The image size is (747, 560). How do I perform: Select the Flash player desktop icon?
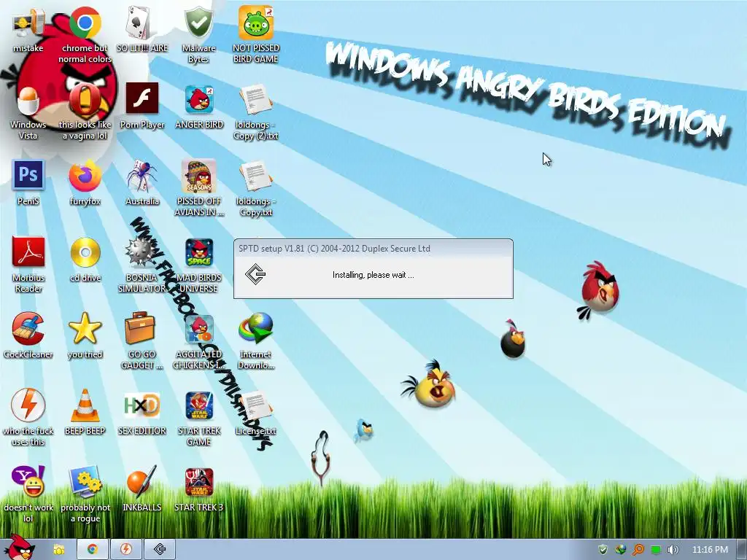142,106
